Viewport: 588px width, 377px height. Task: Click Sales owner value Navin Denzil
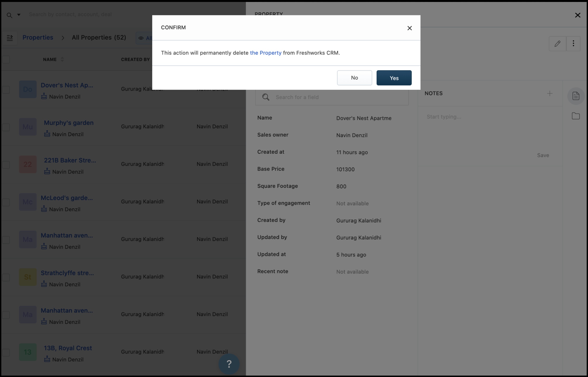[x=351, y=135]
